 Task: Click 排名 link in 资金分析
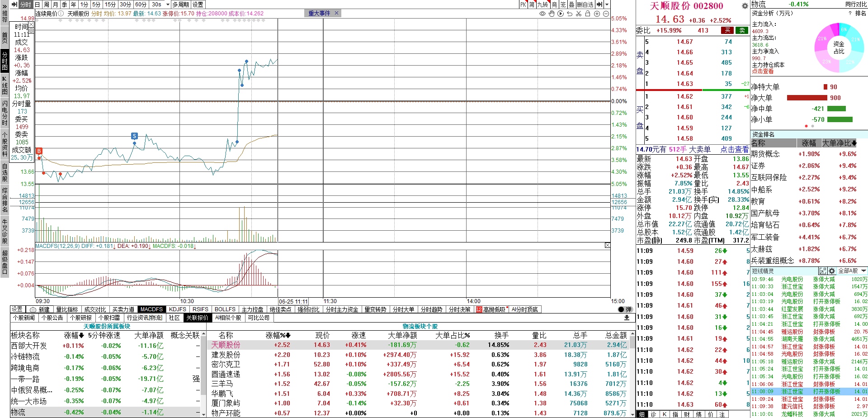tap(860, 14)
